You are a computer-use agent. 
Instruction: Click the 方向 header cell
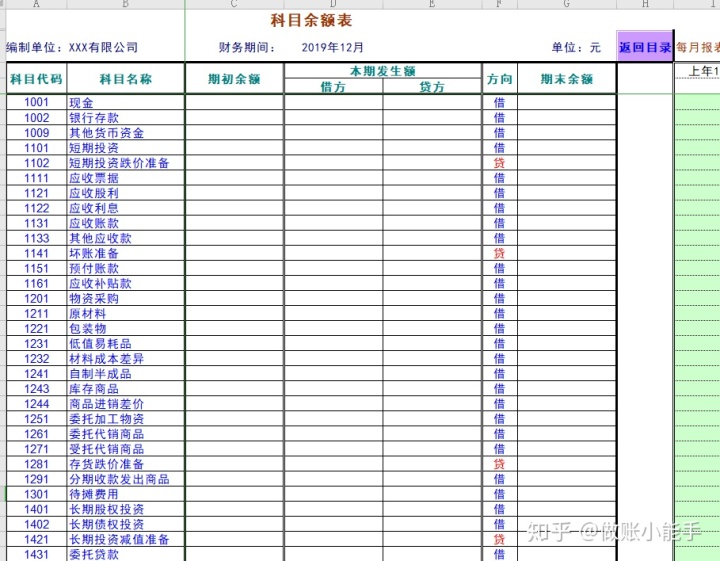click(x=499, y=79)
